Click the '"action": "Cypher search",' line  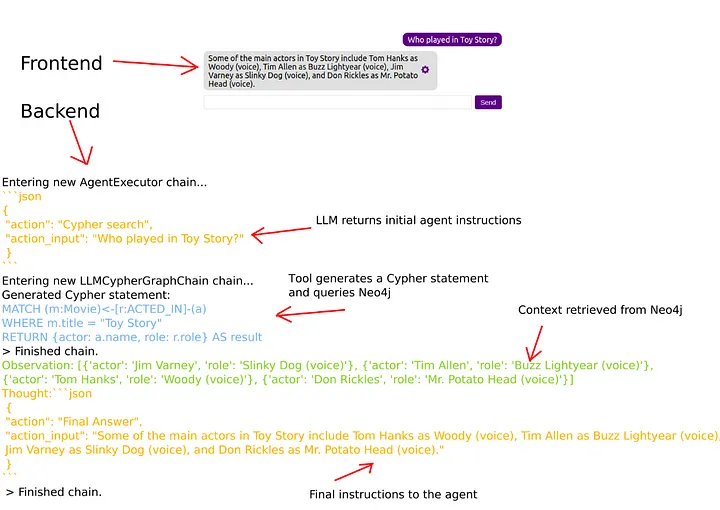coord(79,224)
